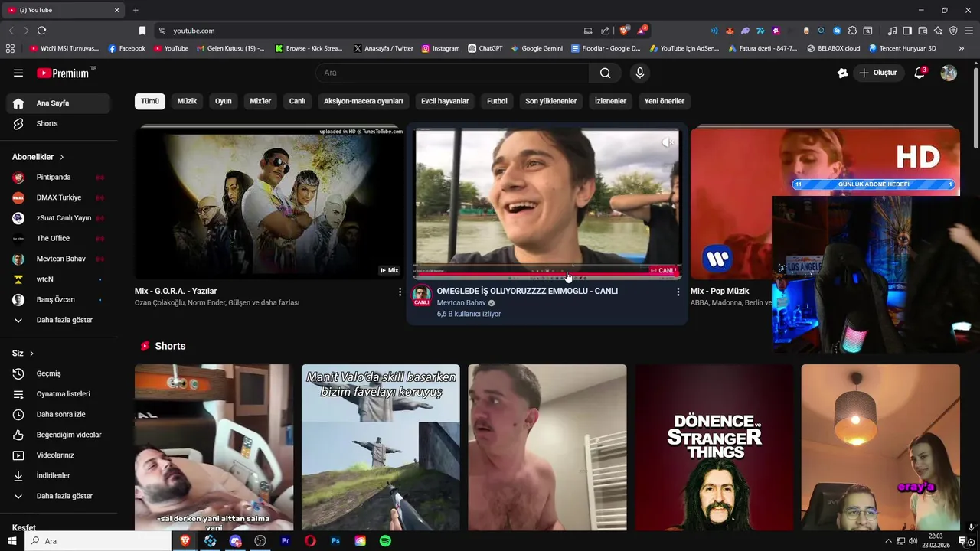
Task: Open the ChatGPT bookmark
Action: point(485,48)
